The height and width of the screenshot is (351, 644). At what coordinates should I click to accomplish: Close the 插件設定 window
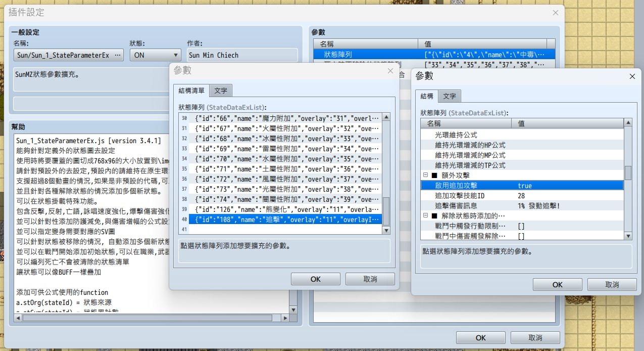tap(556, 12)
